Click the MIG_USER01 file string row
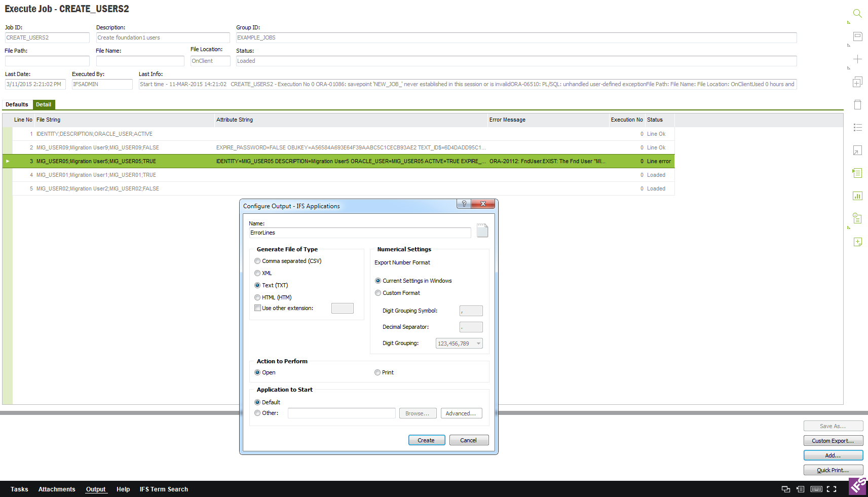The image size is (868, 497). pos(96,175)
